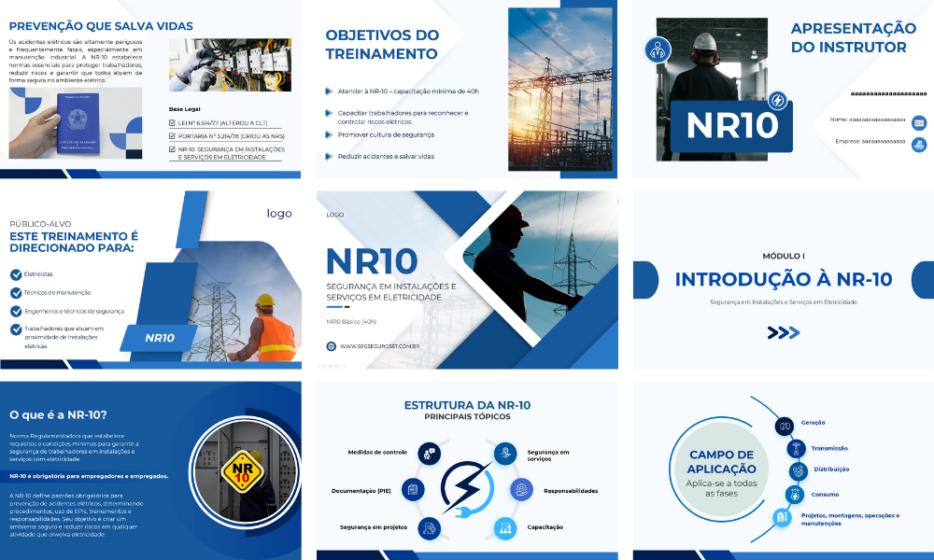Click arrow bullet beside Promover cultura de segurança

[328, 134]
